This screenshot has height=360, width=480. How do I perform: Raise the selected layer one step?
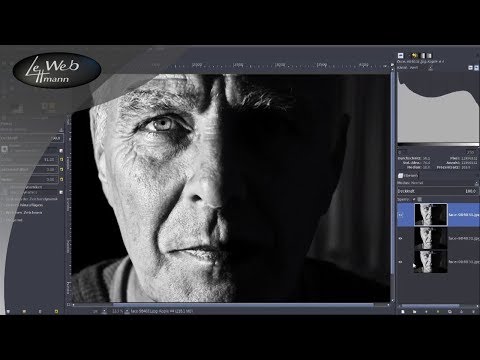(x=426, y=312)
